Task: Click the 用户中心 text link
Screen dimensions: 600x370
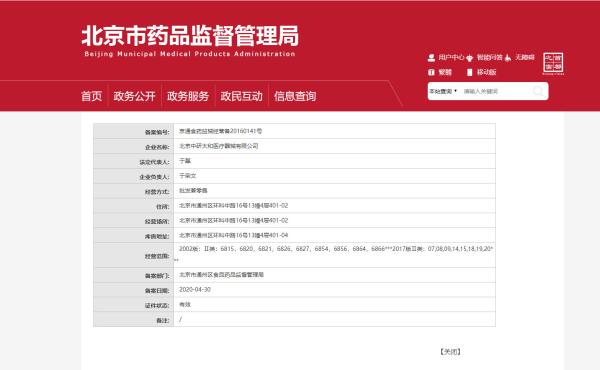Action: coord(451,57)
